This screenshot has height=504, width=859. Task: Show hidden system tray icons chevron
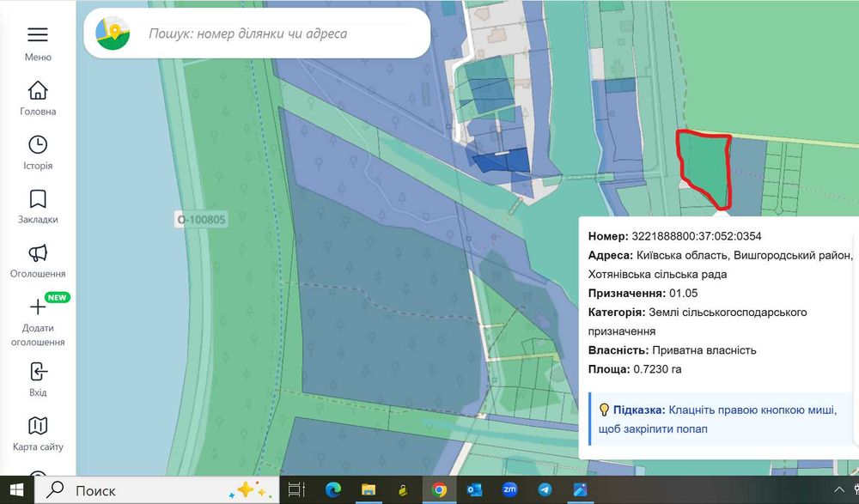pyautogui.click(x=838, y=489)
